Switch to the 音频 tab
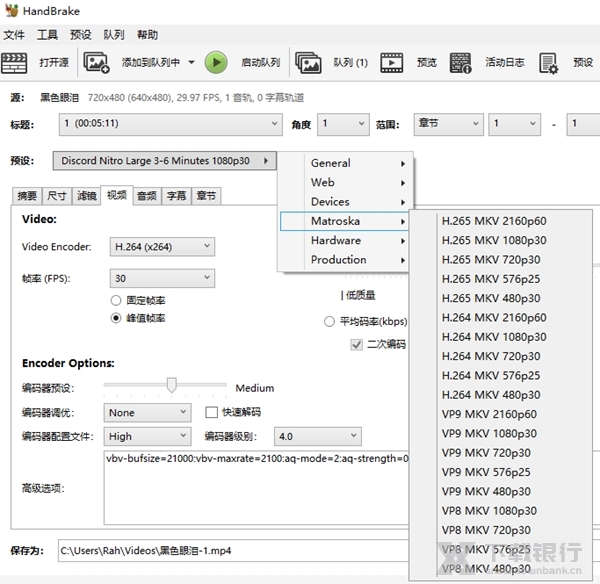 click(147, 196)
